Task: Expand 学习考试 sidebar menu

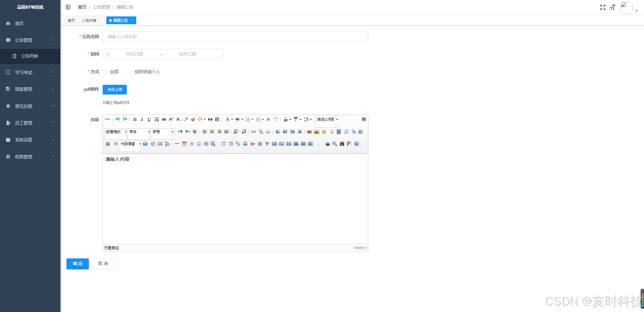Action: pyautogui.click(x=30, y=72)
